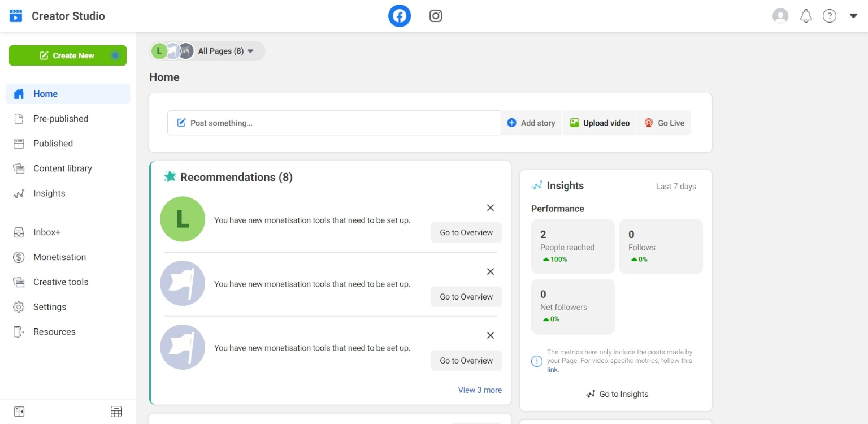
Task: Click the Inbox+ tray icon
Action: click(x=19, y=232)
